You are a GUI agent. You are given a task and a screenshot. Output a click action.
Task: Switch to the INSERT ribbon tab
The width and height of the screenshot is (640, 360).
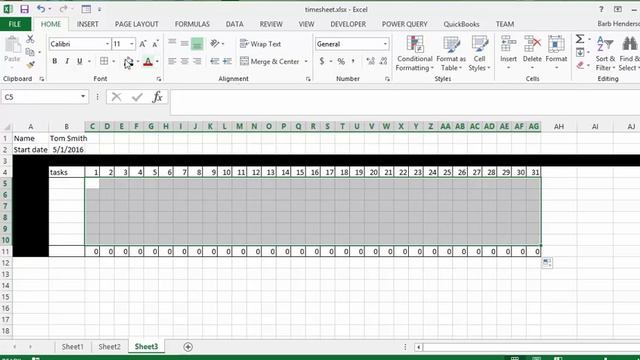click(x=87, y=24)
